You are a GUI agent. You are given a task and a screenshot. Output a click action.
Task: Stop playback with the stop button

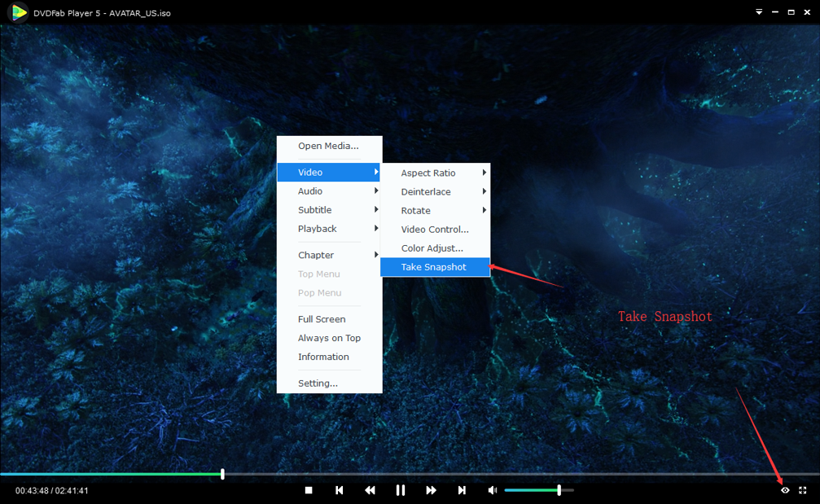click(309, 490)
